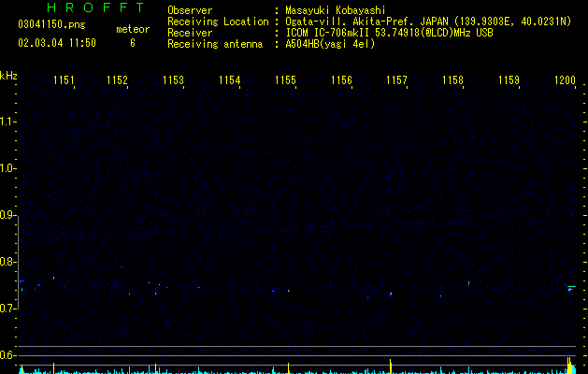
Task: Click the 1.0 kHz frequency label
Action: pyautogui.click(x=7, y=168)
